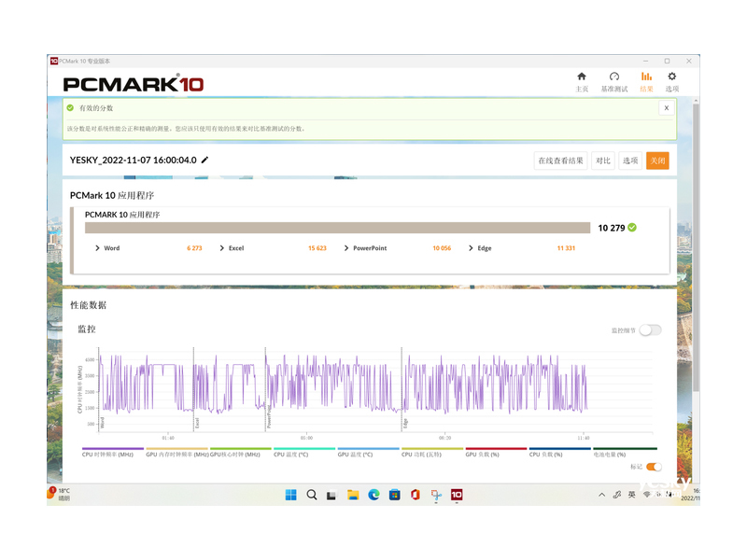Toggle CPU 功耗 (瓦特) legend
This screenshot has width=747, height=560.
(x=432, y=453)
